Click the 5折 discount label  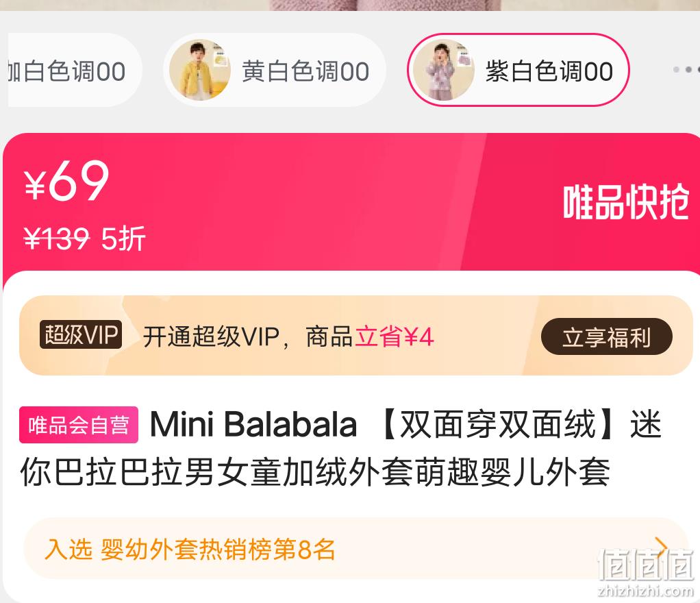[x=123, y=239]
